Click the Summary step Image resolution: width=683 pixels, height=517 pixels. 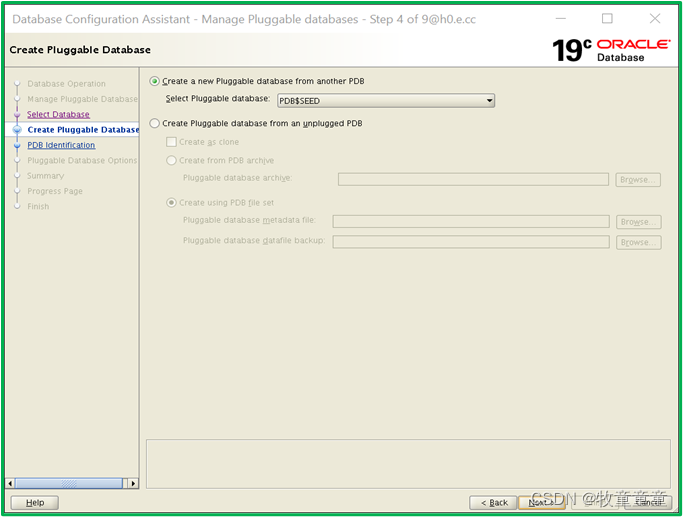[45, 176]
